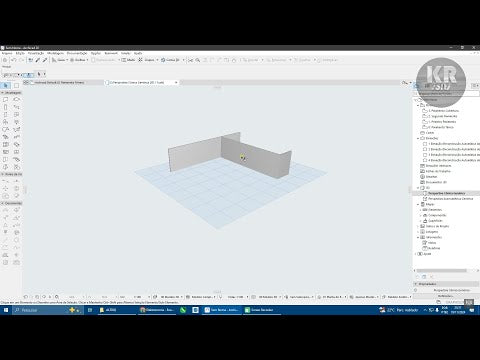Click the scissors Trim icon
480x360 pixels.
(190, 60)
